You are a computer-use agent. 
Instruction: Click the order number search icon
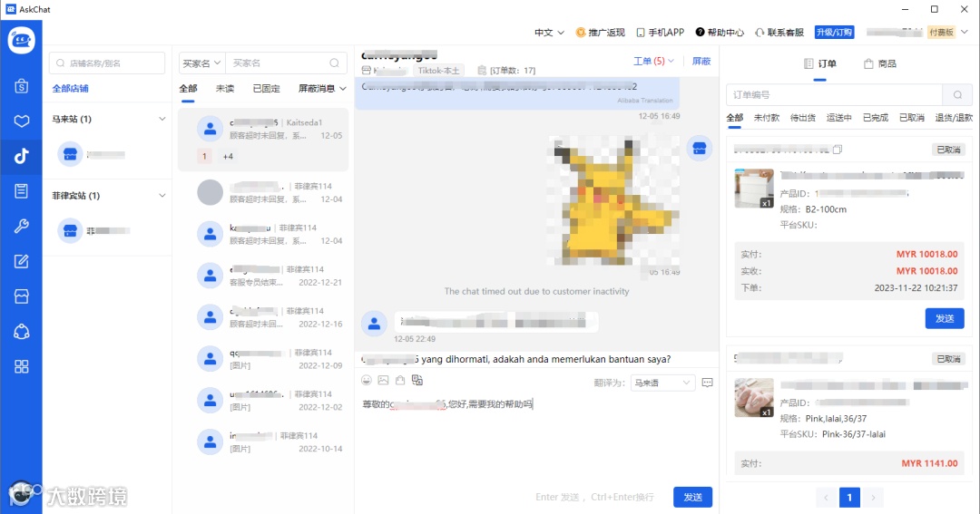click(x=957, y=95)
